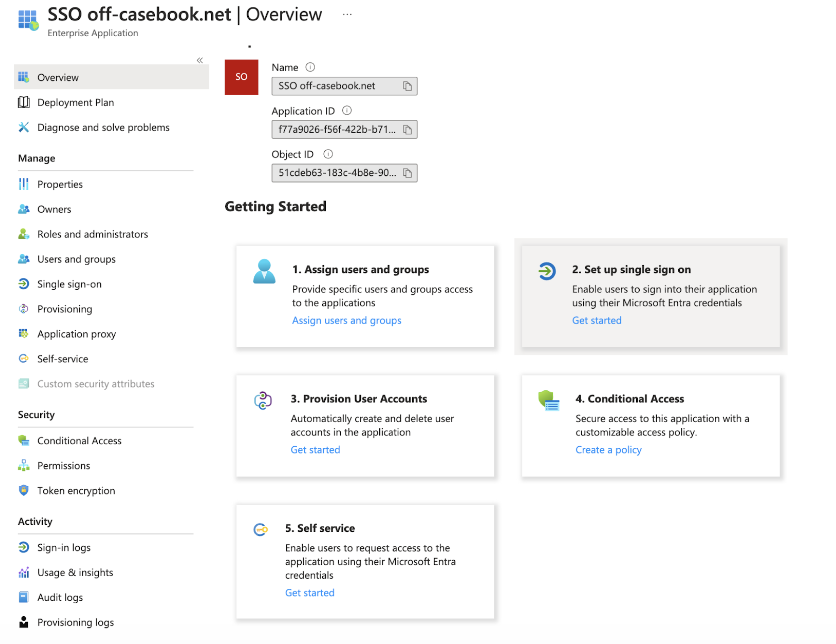Copy the Object ID value
This screenshot has height=644, width=836.
point(408,172)
